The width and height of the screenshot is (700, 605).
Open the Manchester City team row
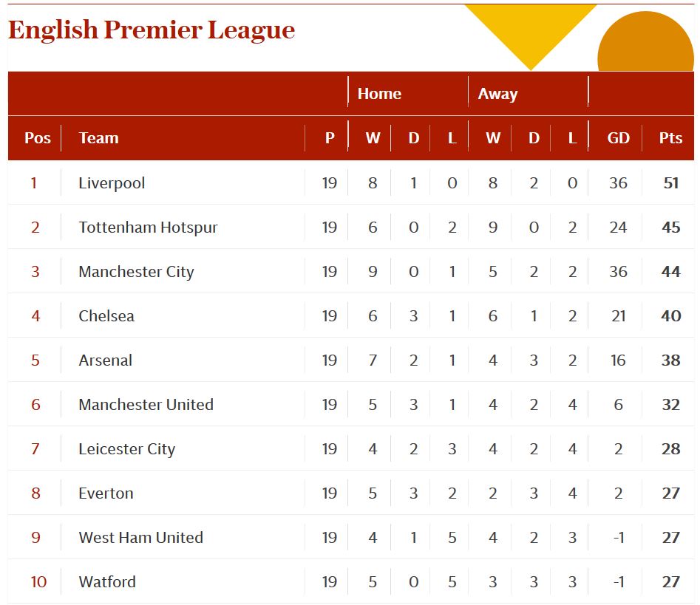click(136, 272)
